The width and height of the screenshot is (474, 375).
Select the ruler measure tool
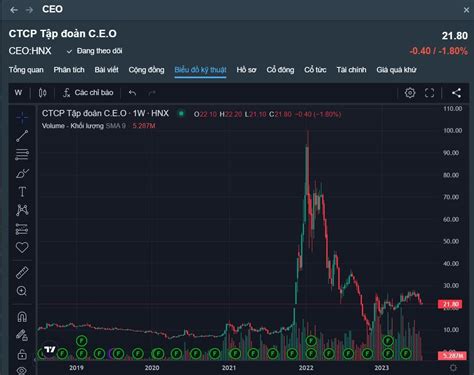tap(22, 273)
